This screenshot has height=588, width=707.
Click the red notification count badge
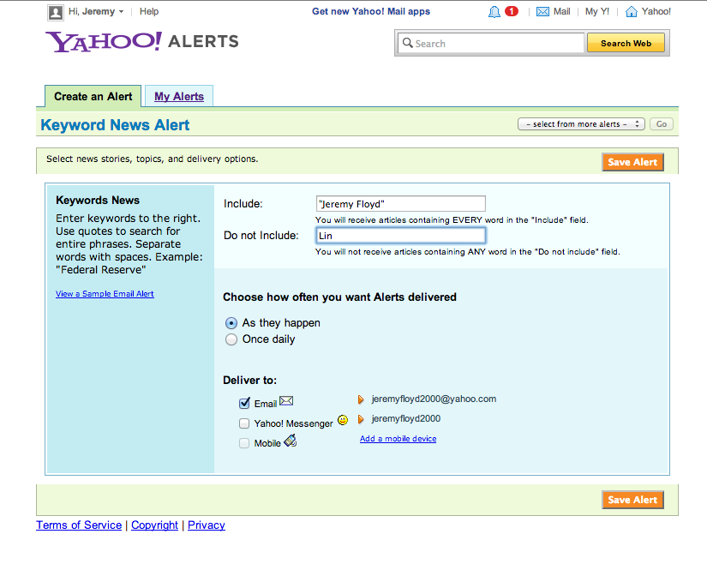click(512, 11)
